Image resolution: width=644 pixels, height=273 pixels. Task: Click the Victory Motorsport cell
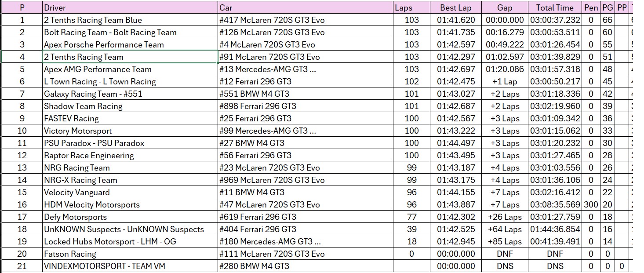[x=130, y=131]
